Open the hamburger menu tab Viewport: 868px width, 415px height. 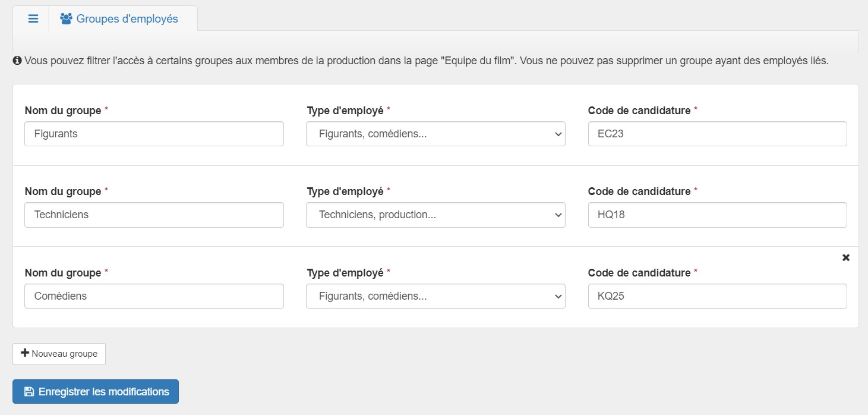[33, 18]
